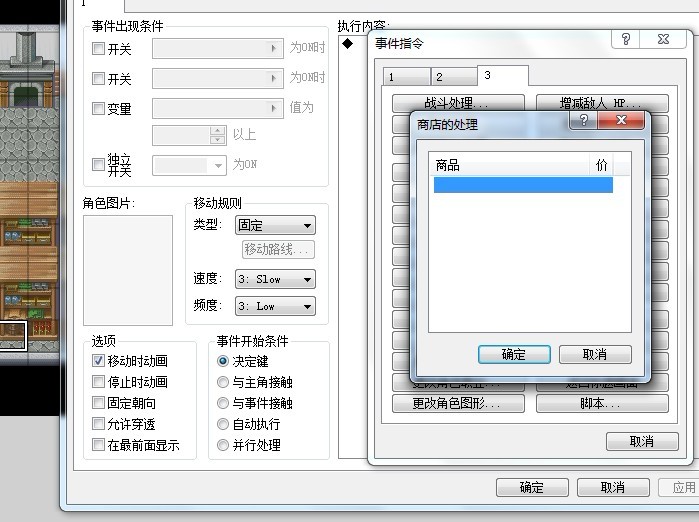Image resolution: width=699 pixels, height=522 pixels.
Task: Open help in 商店的处理 title bar
Action: coord(584,120)
